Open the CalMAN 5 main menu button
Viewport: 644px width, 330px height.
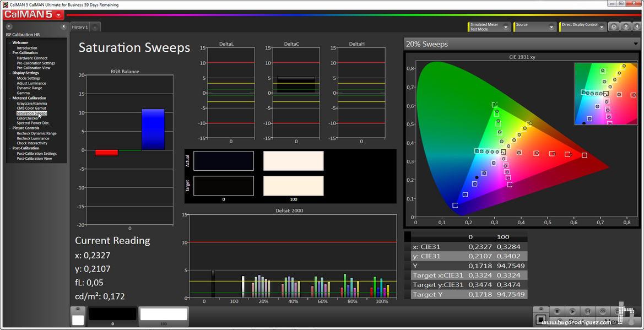tap(33, 15)
